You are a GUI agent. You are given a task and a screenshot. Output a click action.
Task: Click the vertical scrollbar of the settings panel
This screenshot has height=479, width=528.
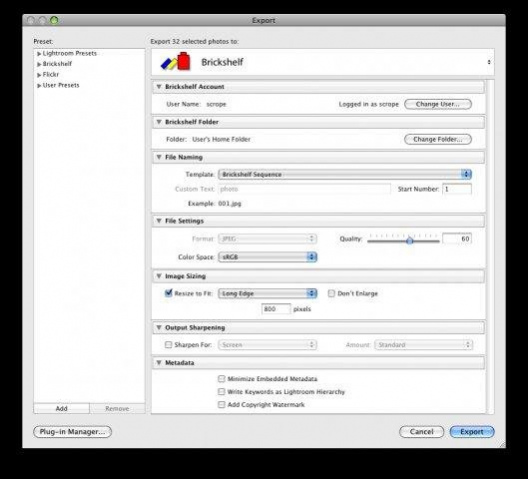(491, 247)
